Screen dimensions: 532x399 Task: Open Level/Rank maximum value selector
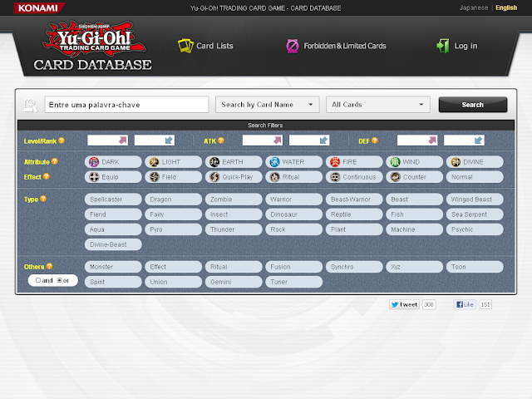[x=155, y=140]
